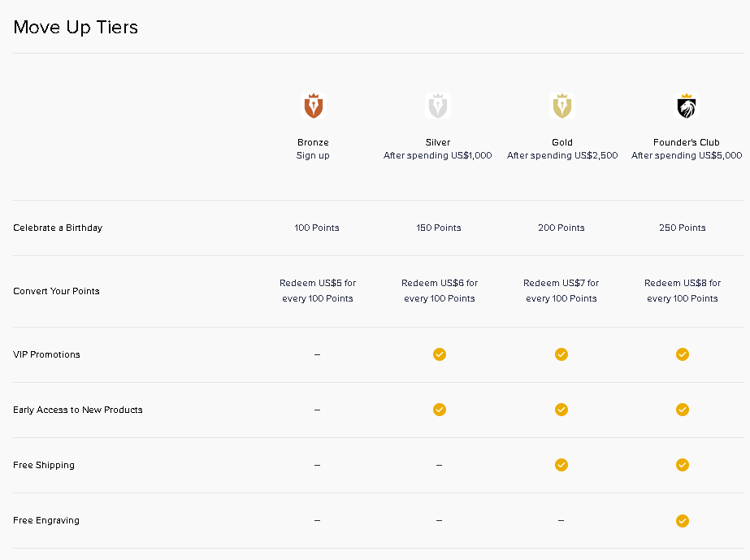
Task: Click Free Engraving checkmark under Founder's Club
Action: [683, 520]
